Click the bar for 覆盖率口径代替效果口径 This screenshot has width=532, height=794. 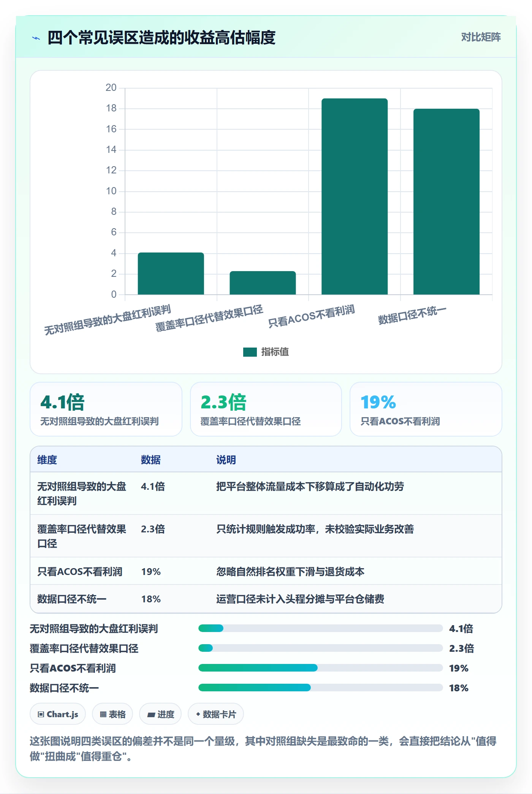(263, 283)
